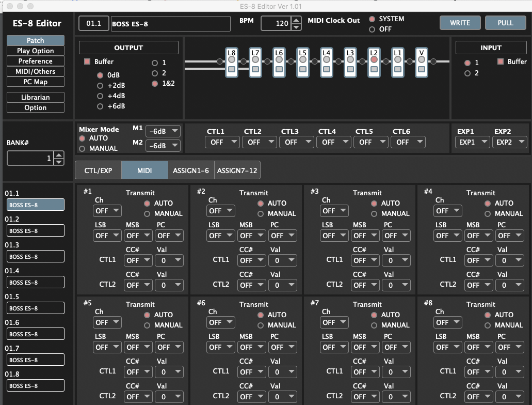Choose Input 2 radio button
The width and height of the screenshot is (532, 405).
tap(467, 73)
